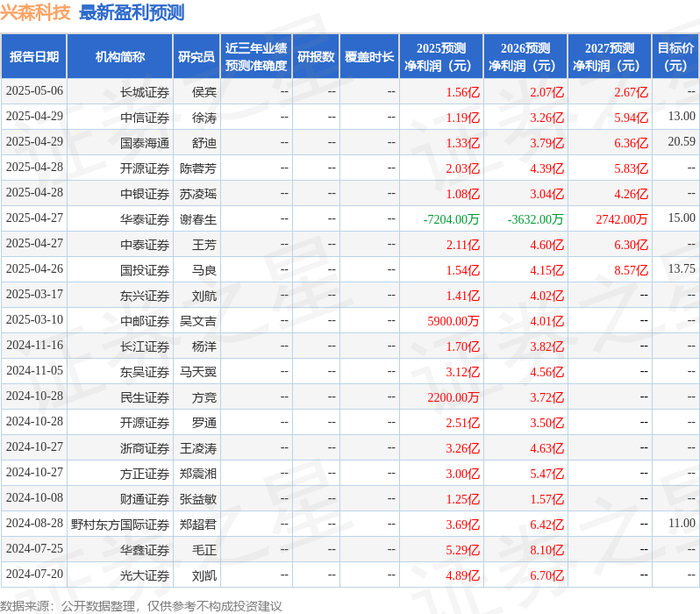Click institution 东兴证券
Viewport: 700px width, 614px height.
145,296
